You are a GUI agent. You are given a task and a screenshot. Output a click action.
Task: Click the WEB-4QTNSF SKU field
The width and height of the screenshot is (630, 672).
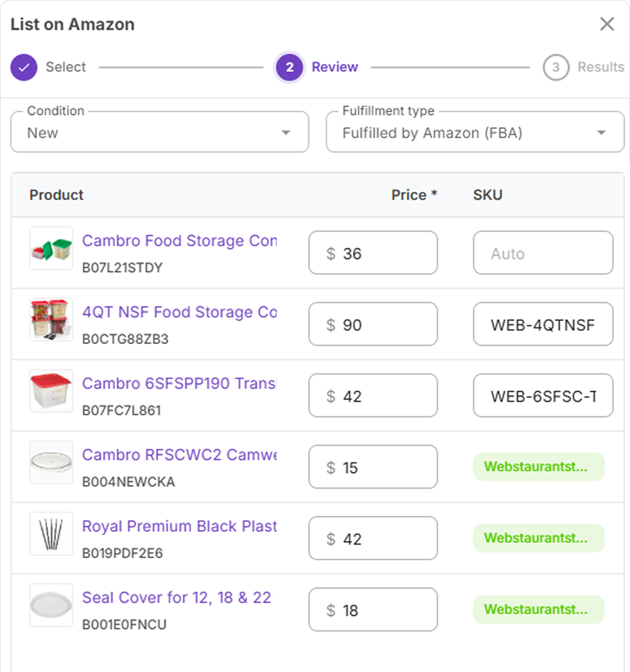(543, 324)
